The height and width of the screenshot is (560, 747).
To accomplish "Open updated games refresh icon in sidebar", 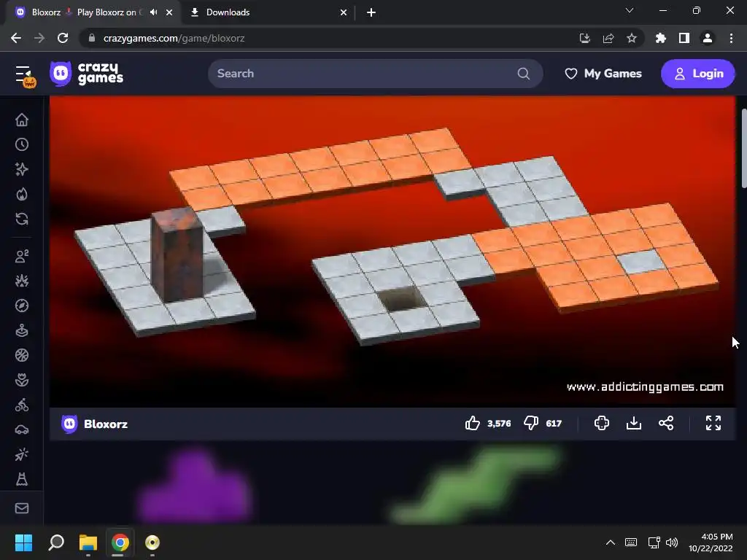I will coord(22,219).
